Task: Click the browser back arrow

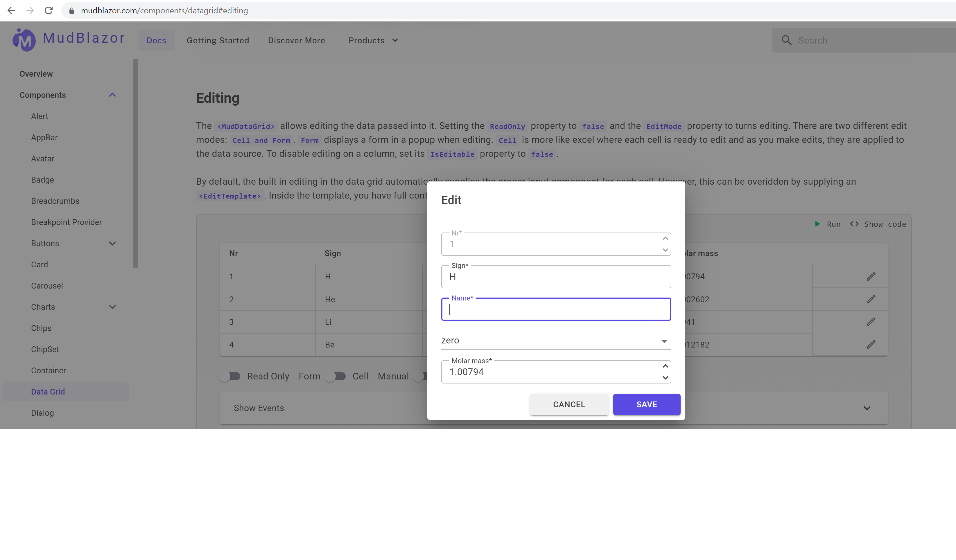Action: point(11,10)
